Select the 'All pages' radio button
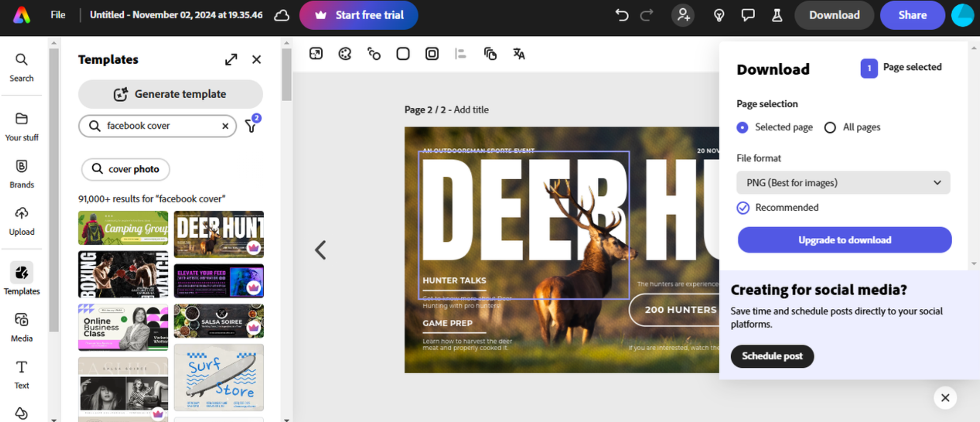 pos(830,127)
